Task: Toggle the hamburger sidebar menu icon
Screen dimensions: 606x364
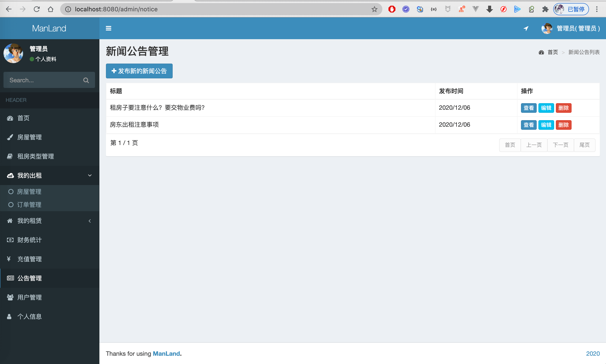Action: point(109,28)
